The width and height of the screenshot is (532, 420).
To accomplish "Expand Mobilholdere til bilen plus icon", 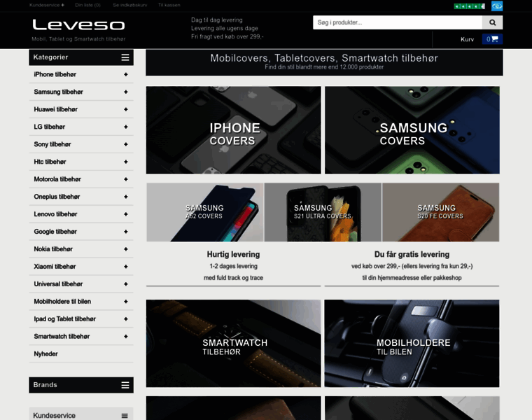I will (x=126, y=302).
